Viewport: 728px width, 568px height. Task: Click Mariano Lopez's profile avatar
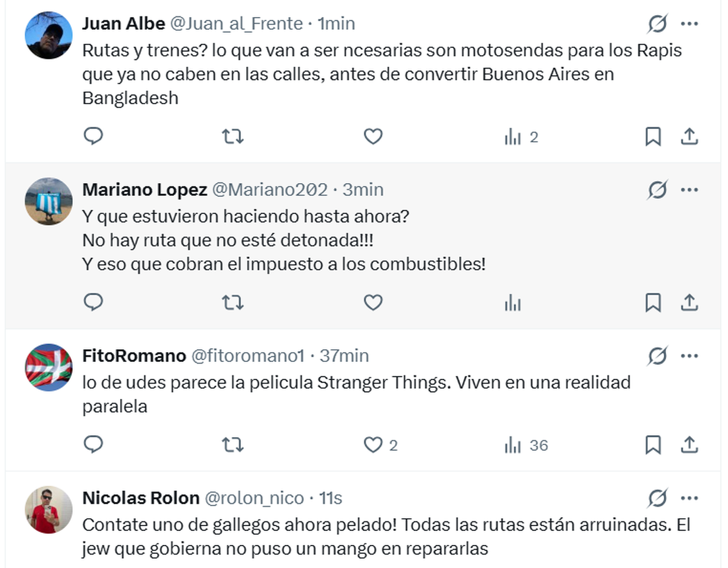pyautogui.click(x=49, y=201)
